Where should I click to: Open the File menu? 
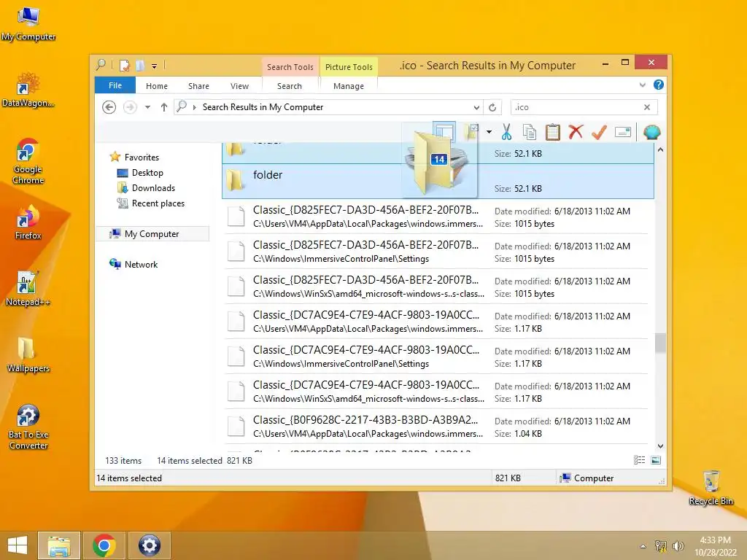click(115, 85)
